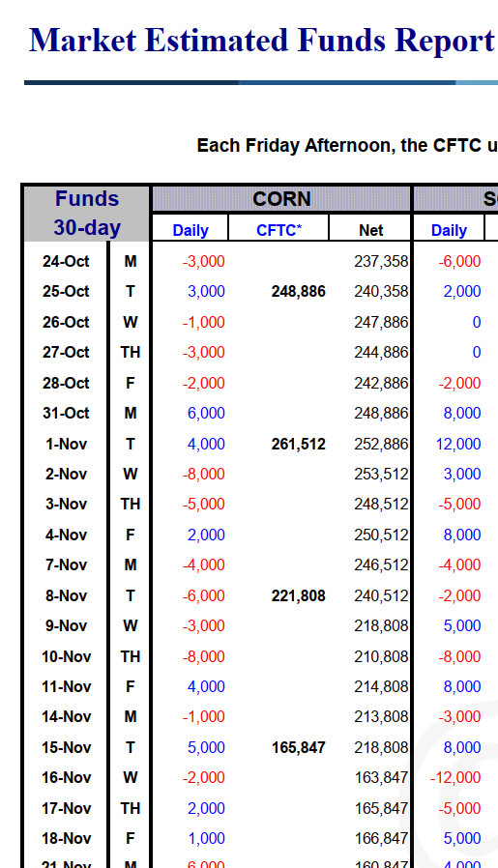This screenshot has height=868, width=498.
Task: Select the Corn Daily column header
Action: (x=190, y=230)
